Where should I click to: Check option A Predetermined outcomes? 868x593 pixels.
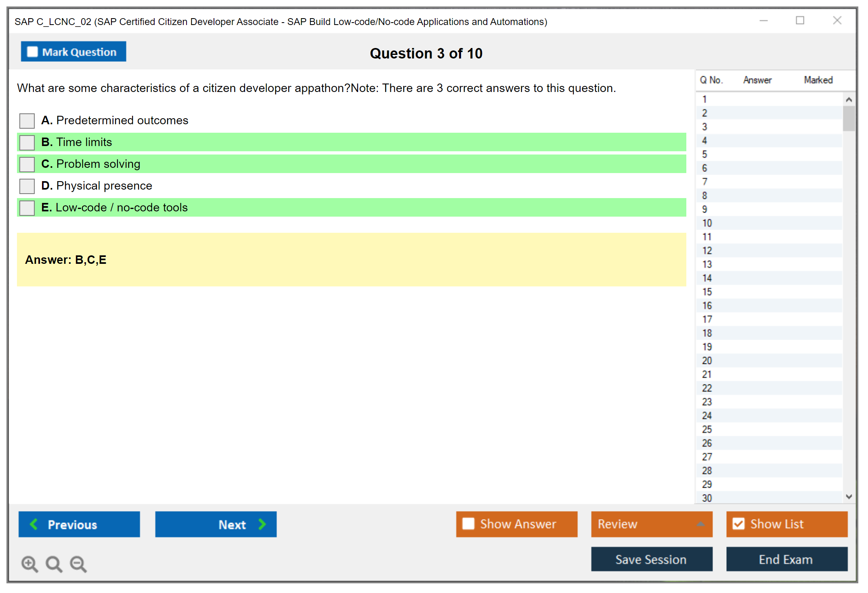[x=27, y=121]
